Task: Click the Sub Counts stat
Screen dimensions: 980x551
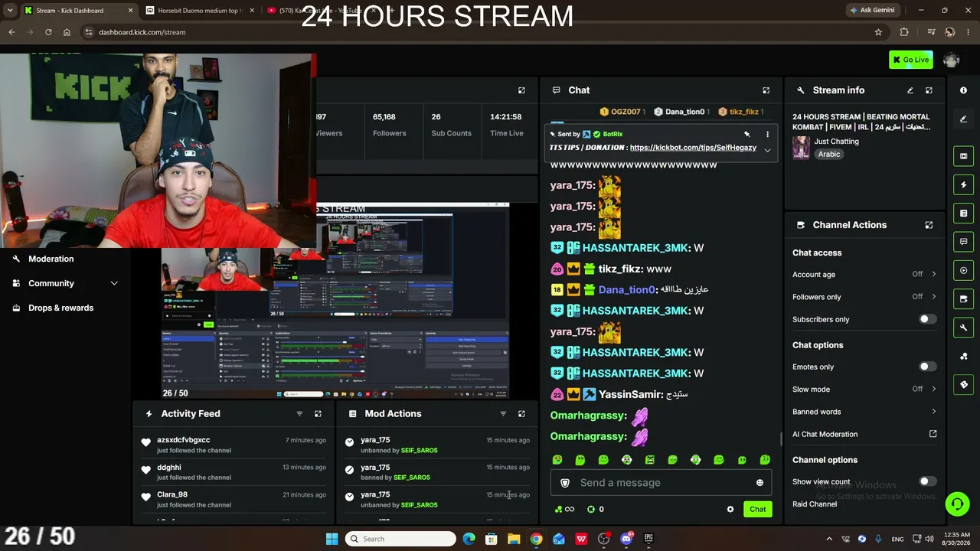Action: (x=451, y=125)
